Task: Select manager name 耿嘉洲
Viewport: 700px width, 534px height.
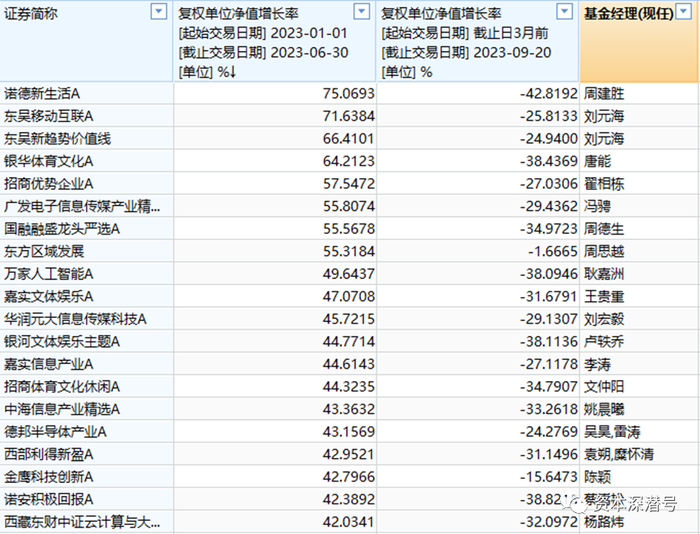Action: tap(604, 274)
